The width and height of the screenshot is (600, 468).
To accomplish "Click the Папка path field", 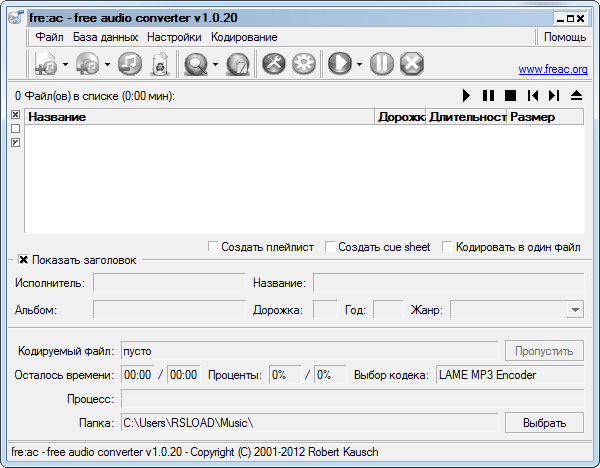I will pyautogui.click(x=310, y=423).
